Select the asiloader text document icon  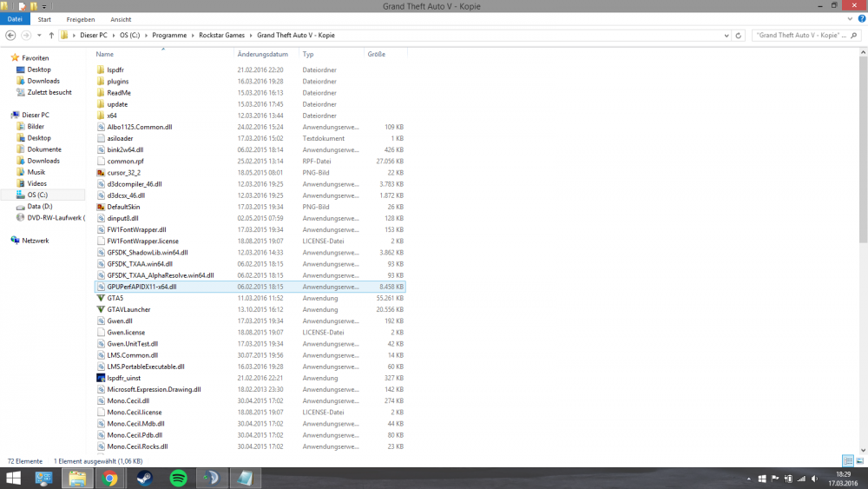[x=101, y=138]
